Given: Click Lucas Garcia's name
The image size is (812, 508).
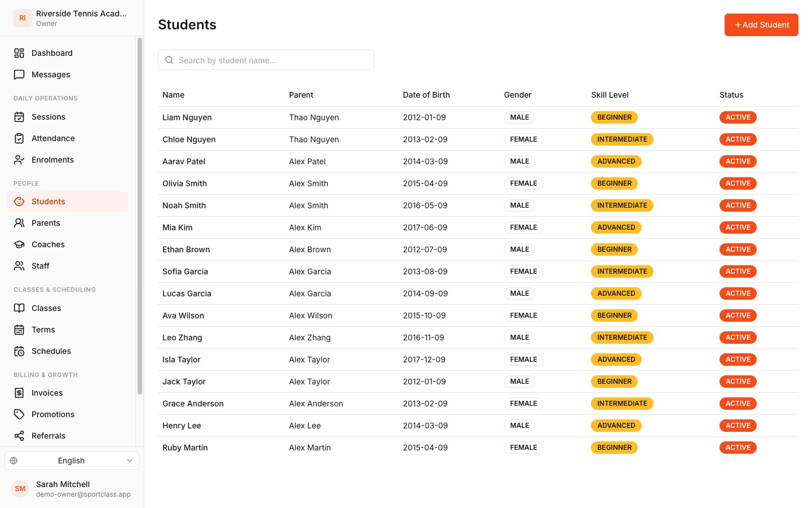Looking at the screenshot, I should click(187, 294).
